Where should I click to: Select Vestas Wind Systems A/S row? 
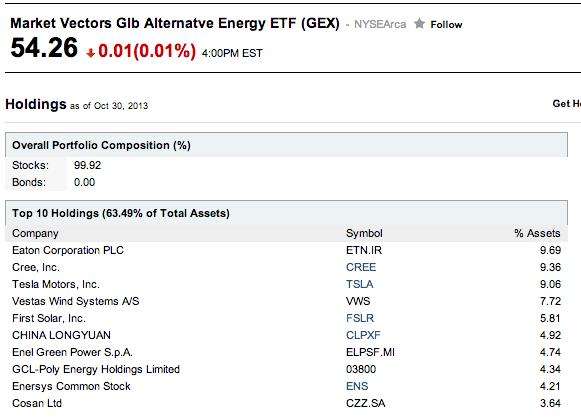(286, 301)
